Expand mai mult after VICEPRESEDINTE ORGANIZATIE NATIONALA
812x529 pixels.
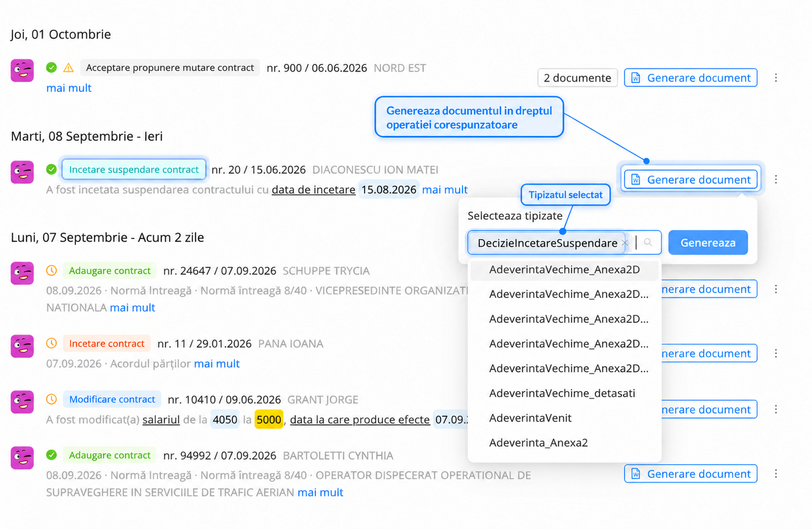click(x=132, y=307)
